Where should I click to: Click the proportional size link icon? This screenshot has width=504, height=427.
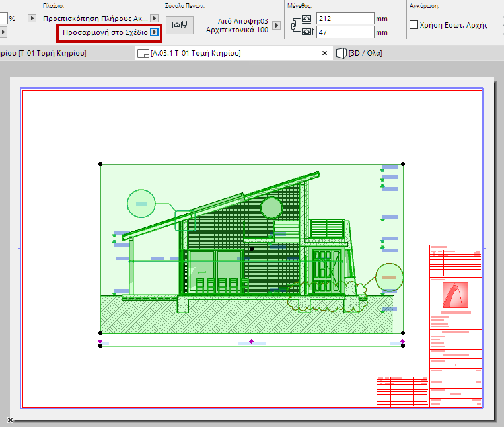click(x=295, y=25)
